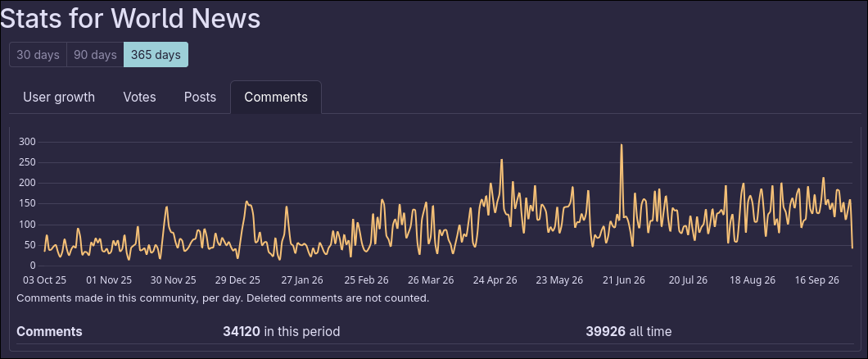Image resolution: width=868 pixels, height=359 pixels.
Task: Select the 90 days range button
Action: 95,55
